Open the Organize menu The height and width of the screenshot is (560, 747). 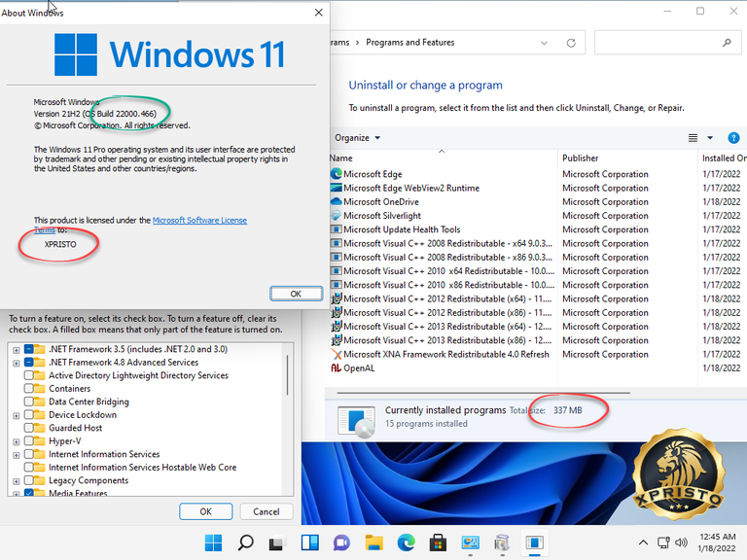[357, 138]
